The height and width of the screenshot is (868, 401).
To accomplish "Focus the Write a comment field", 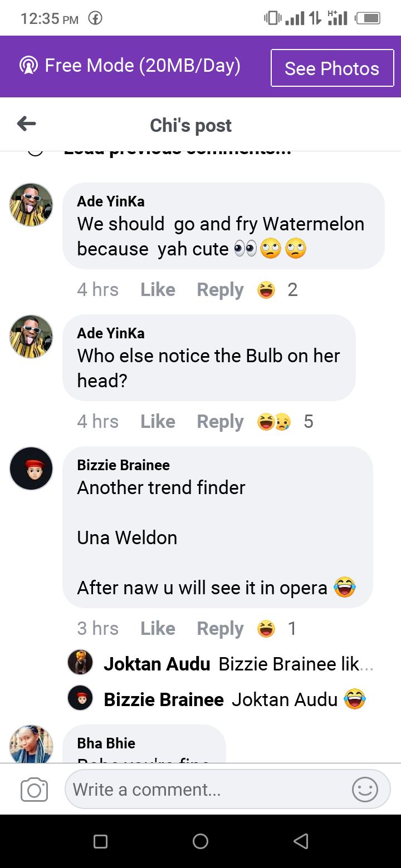I will click(227, 789).
